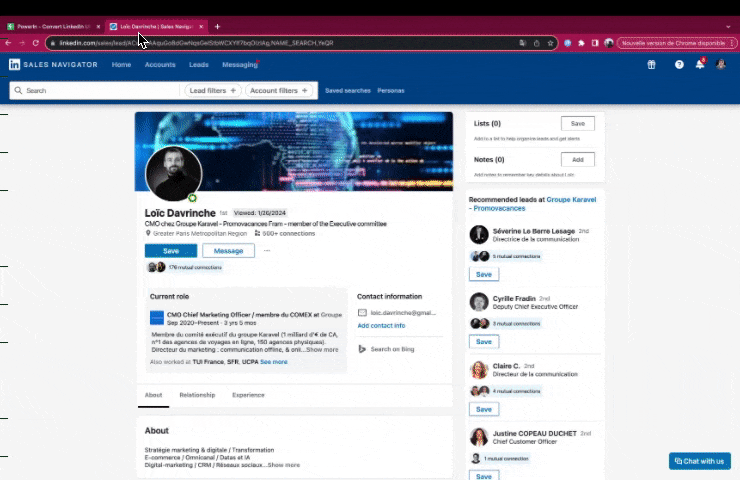
Task: Click Save in the Lists section
Action: pyautogui.click(x=578, y=123)
